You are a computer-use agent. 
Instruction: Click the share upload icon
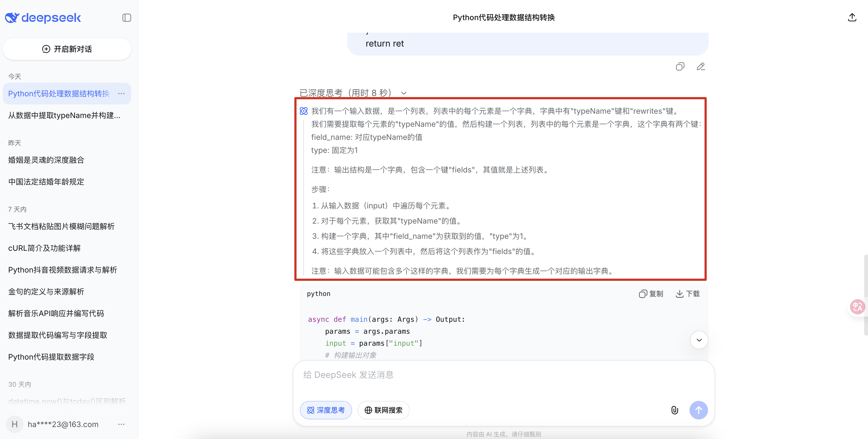(852, 17)
